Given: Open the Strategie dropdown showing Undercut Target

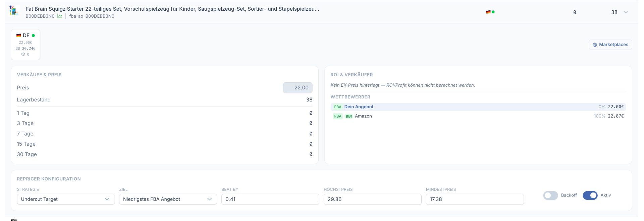Looking at the screenshot, I should pyautogui.click(x=66, y=199).
